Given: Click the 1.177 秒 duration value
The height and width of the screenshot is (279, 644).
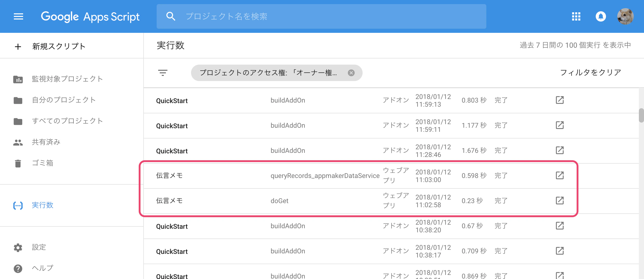Looking at the screenshot, I should click(x=474, y=125).
